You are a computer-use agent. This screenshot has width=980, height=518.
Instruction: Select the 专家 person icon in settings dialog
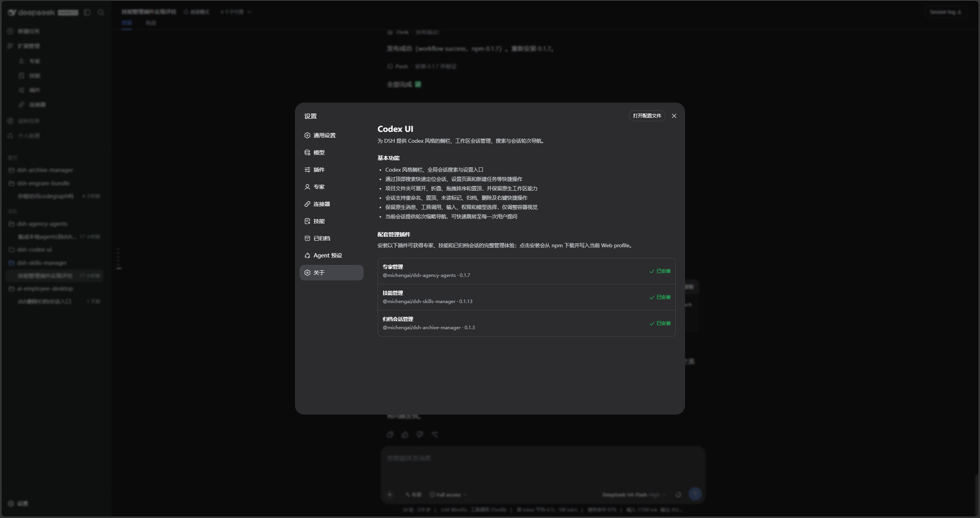tap(331, 187)
